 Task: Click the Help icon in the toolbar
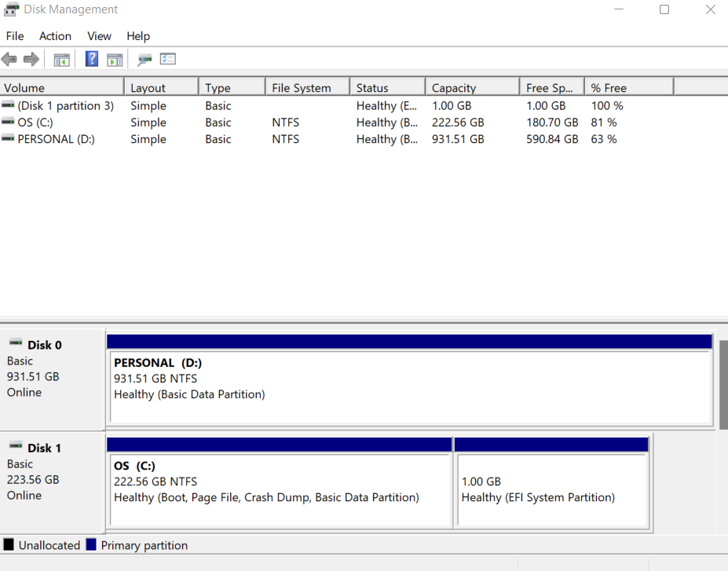pyautogui.click(x=92, y=59)
